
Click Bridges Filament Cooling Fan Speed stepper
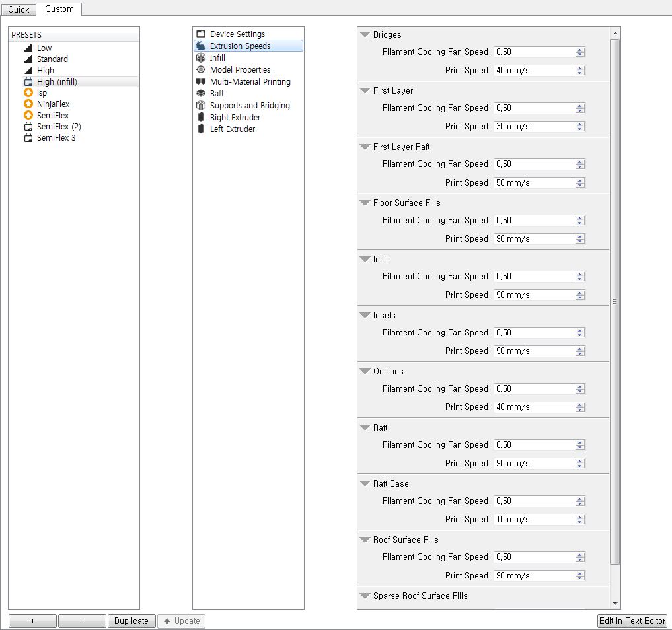[x=580, y=52]
